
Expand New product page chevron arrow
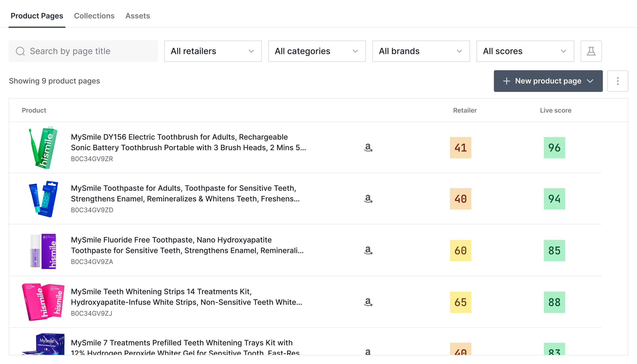(590, 81)
